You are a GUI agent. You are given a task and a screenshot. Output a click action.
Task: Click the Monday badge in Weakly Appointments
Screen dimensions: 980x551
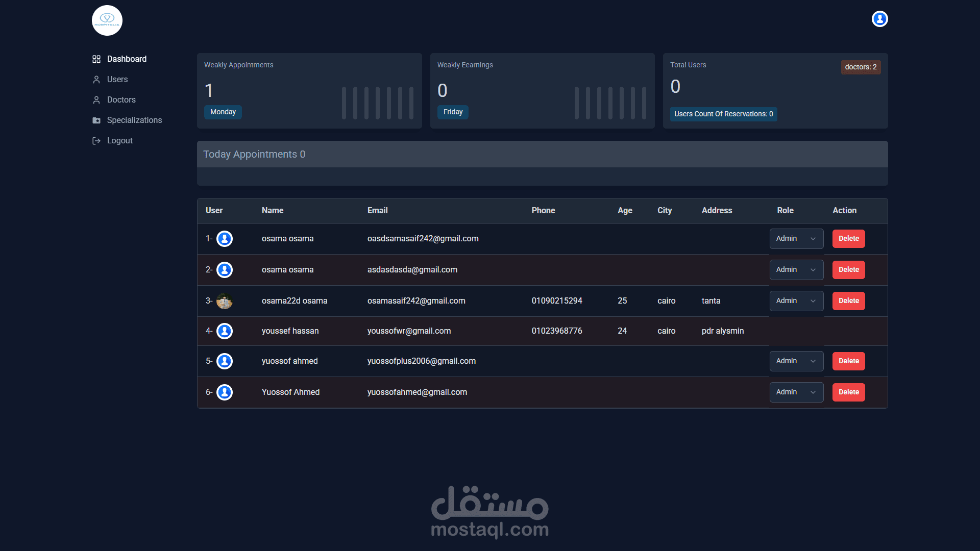coord(223,112)
